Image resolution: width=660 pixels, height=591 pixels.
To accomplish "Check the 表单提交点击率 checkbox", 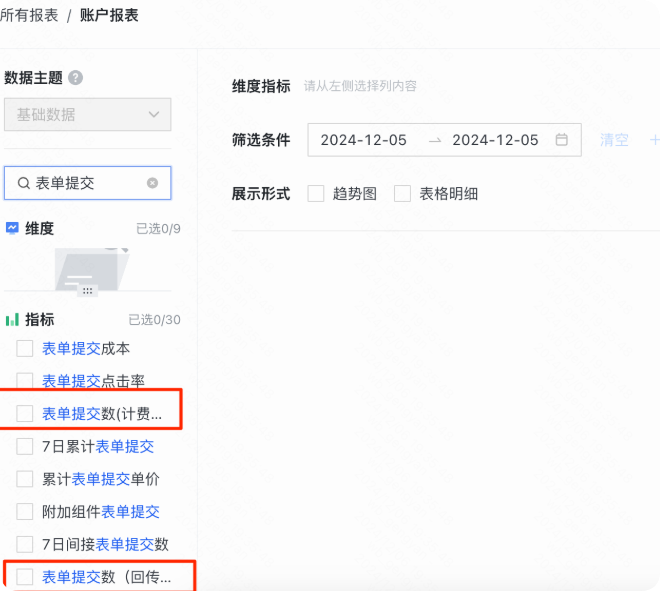I will point(25,381).
